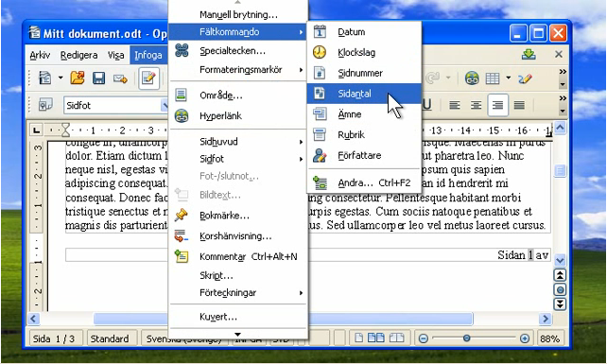
Task: Toggle Justified alignment
Action: pyautogui.click(x=519, y=105)
